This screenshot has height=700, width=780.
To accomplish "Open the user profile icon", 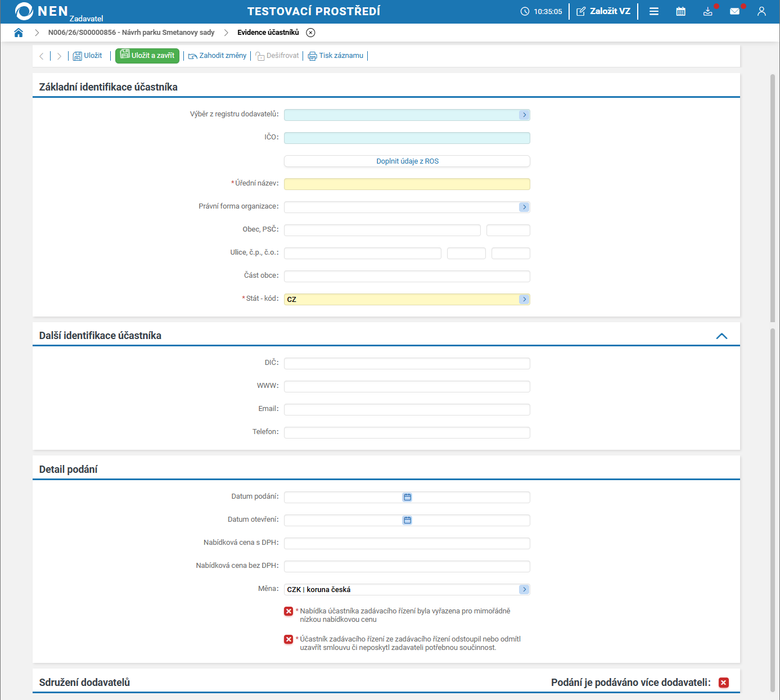I will tap(762, 11).
